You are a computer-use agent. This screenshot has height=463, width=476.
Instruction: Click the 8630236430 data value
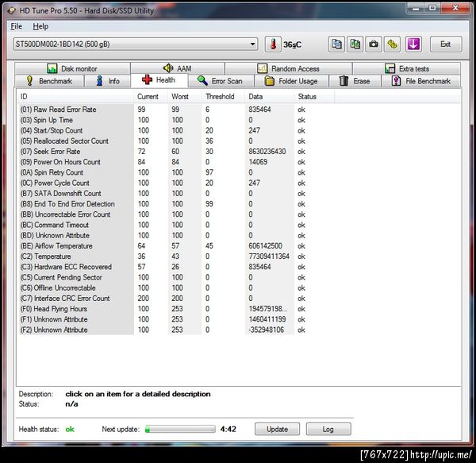coord(267,152)
